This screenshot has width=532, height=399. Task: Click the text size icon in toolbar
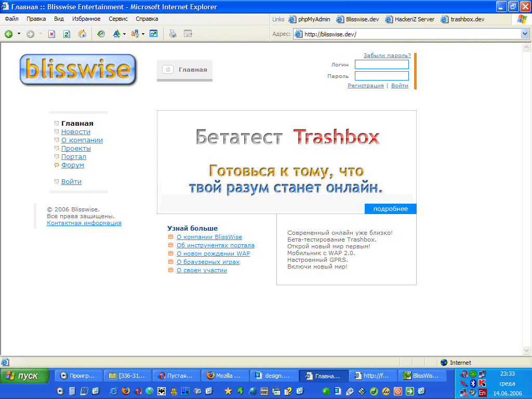click(116, 34)
